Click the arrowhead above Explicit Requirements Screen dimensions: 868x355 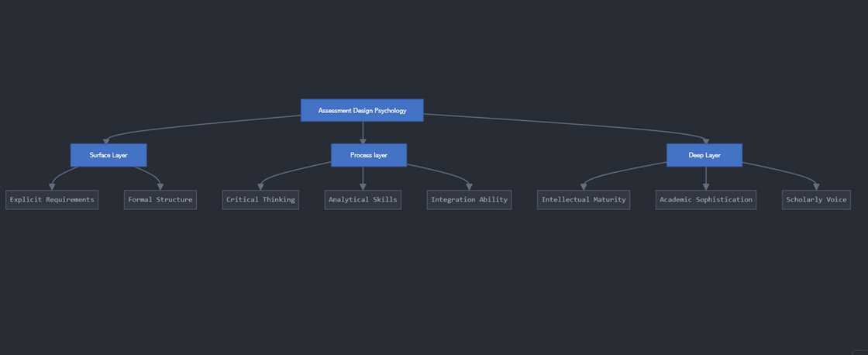click(52, 185)
